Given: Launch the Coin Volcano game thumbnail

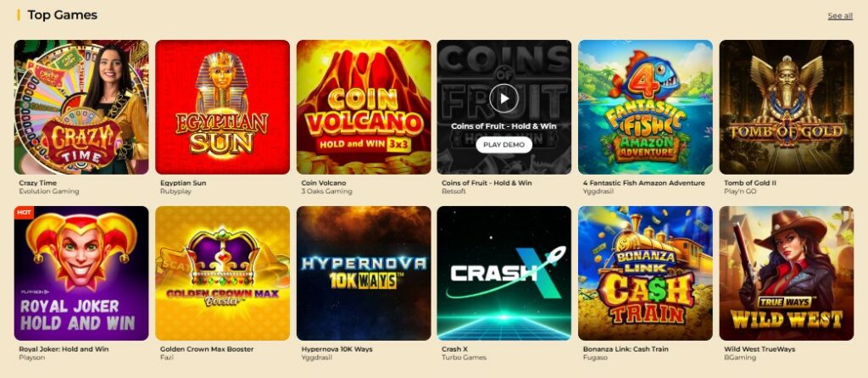Looking at the screenshot, I should pos(364,107).
